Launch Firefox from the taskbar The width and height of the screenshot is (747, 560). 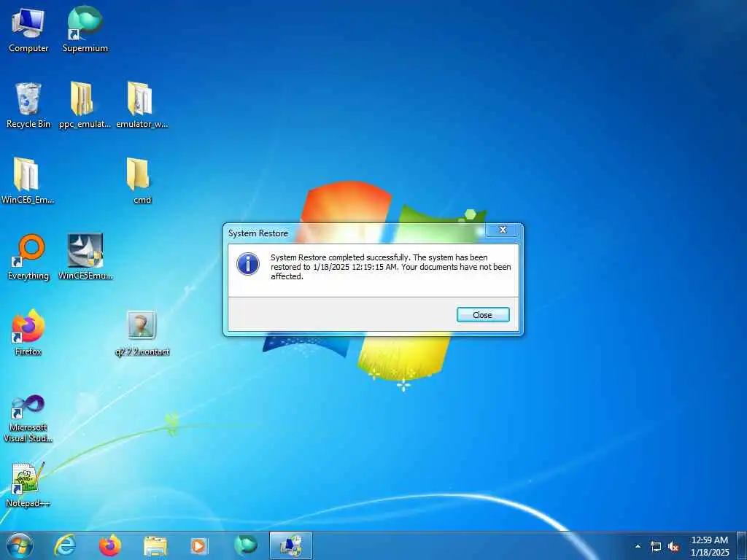110,545
